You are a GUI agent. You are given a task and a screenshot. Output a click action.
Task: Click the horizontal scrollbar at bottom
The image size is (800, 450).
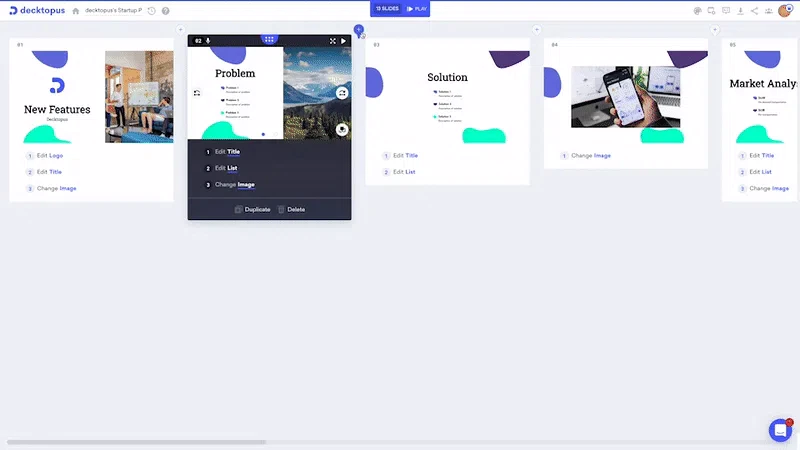[136, 442]
